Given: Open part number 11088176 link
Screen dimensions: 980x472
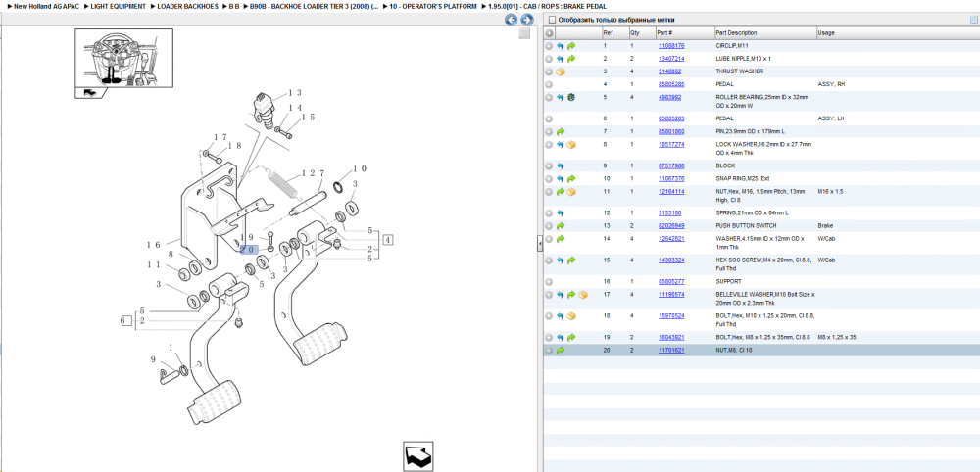Looking at the screenshot, I should coord(671,46).
